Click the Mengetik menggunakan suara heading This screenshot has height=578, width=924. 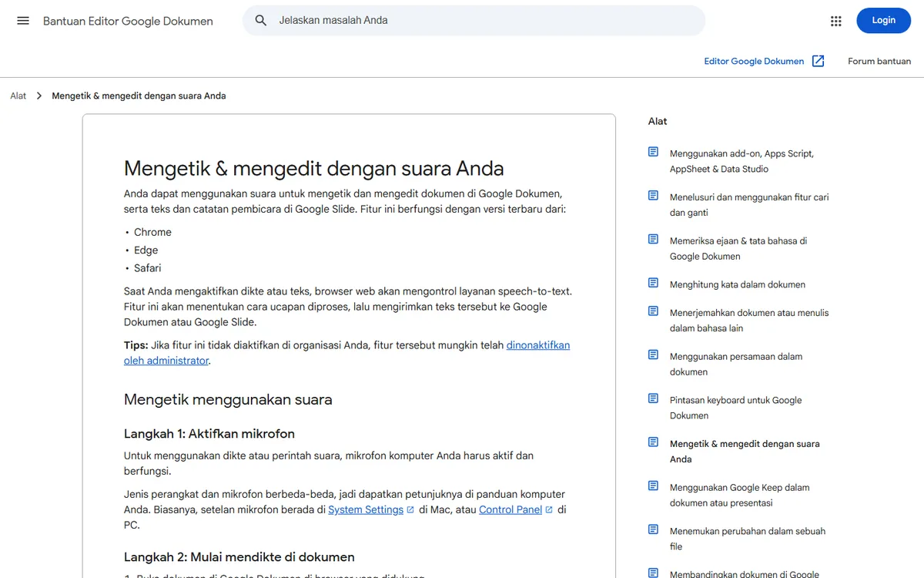(228, 399)
